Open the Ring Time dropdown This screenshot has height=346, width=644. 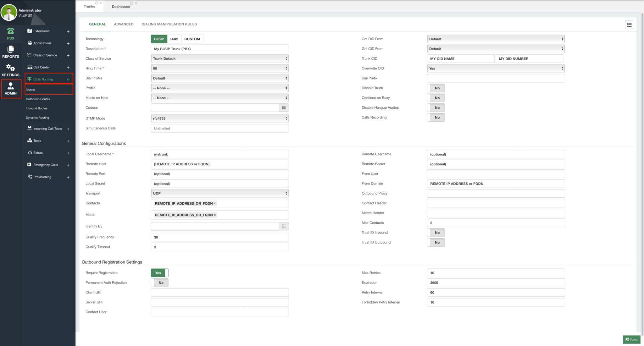click(219, 68)
